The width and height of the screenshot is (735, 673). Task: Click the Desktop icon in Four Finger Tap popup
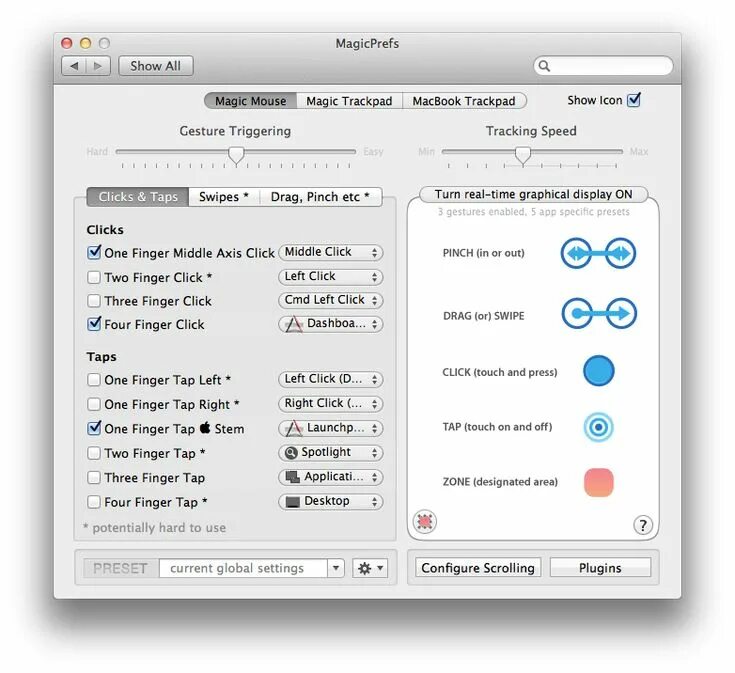[x=292, y=502]
